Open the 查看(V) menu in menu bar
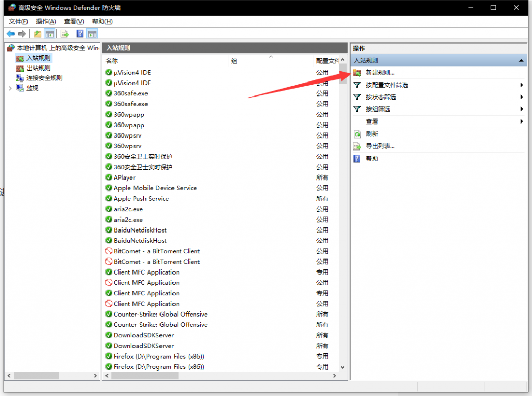 pyautogui.click(x=74, y=21)
